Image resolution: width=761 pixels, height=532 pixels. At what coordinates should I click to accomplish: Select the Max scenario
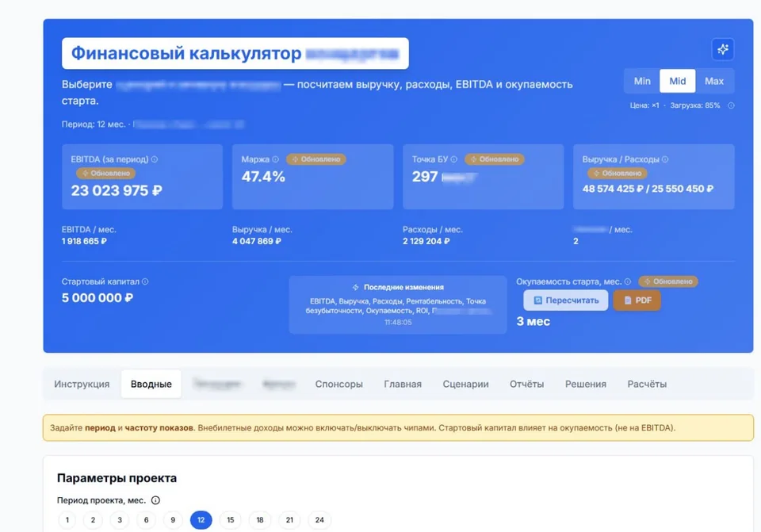(x=714, y=81)
